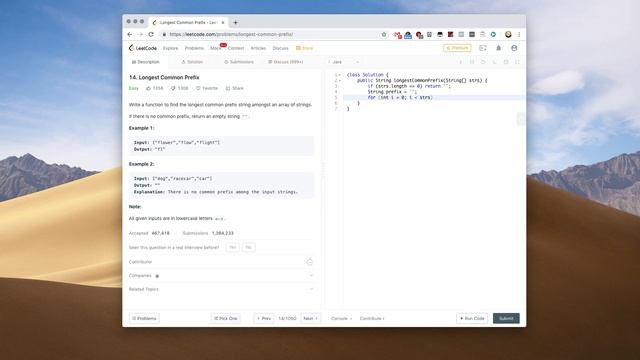Switch to the Submissions tab
640x360 pixels.
[239, 62]
